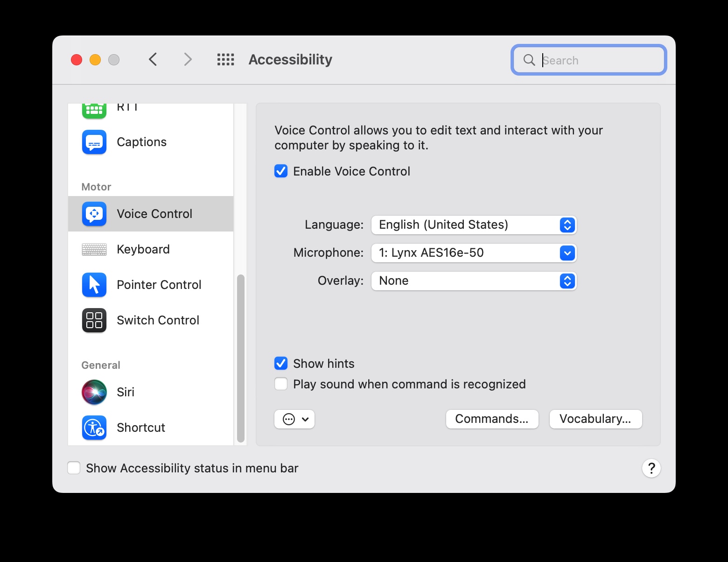728x562 pixels.
Task: Select Keyboard in the sidebar
Action: (151, 249)
